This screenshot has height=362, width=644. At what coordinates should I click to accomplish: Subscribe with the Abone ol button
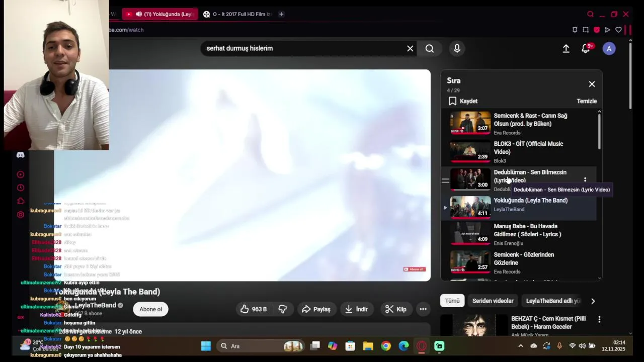coord(150,309)
